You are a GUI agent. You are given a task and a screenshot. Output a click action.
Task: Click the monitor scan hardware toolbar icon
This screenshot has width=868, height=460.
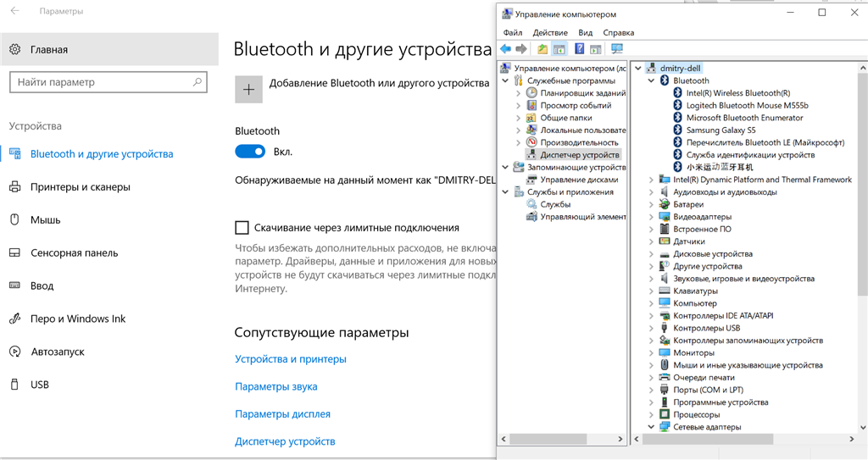tap(617, 49)
